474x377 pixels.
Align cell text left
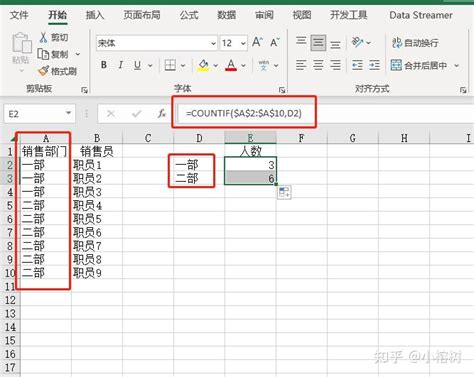click(301, 65)
